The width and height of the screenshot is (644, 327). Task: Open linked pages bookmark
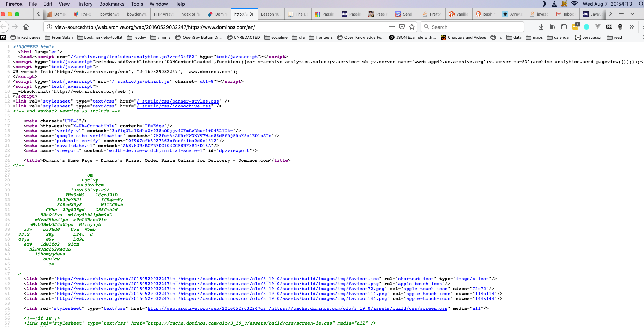click(25, 37)
